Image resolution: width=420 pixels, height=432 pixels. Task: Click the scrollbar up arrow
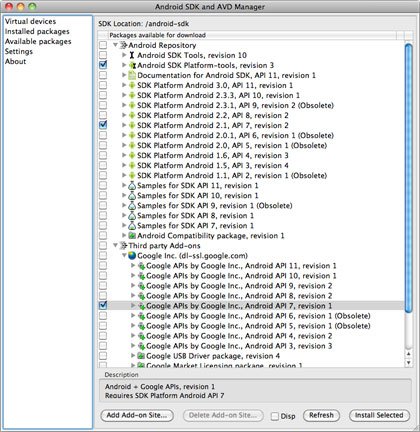[x=409, y=353]
